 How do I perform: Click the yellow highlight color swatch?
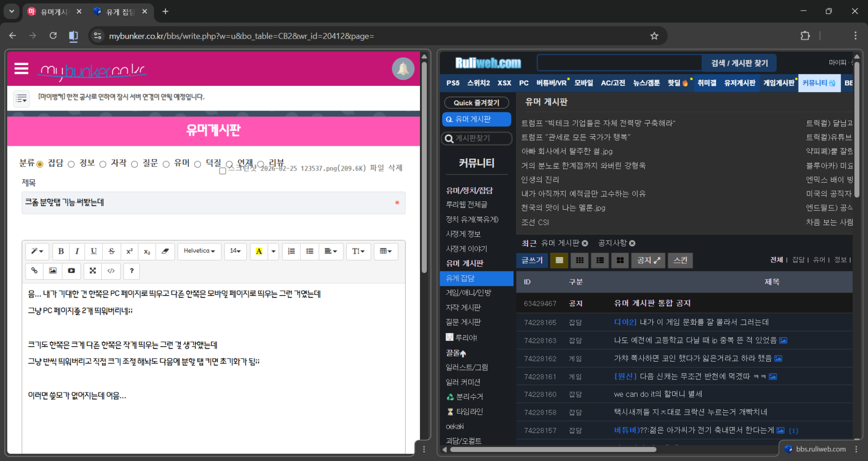[x=259, y=251]
